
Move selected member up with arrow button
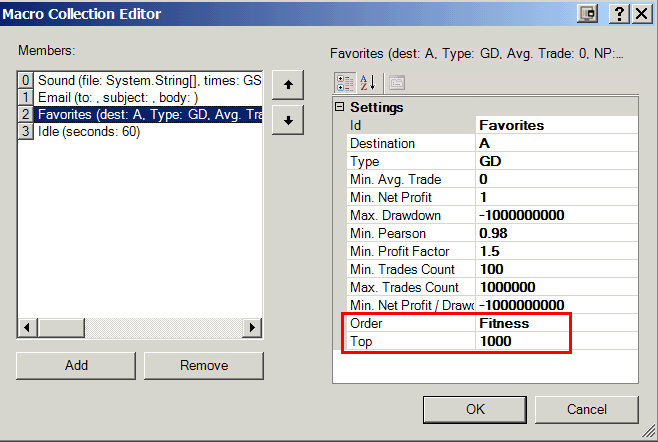tap(288, 85)
